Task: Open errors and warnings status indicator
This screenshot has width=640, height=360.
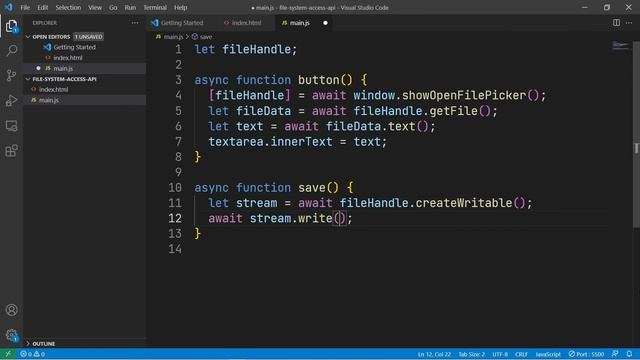Action: [33, 354]
